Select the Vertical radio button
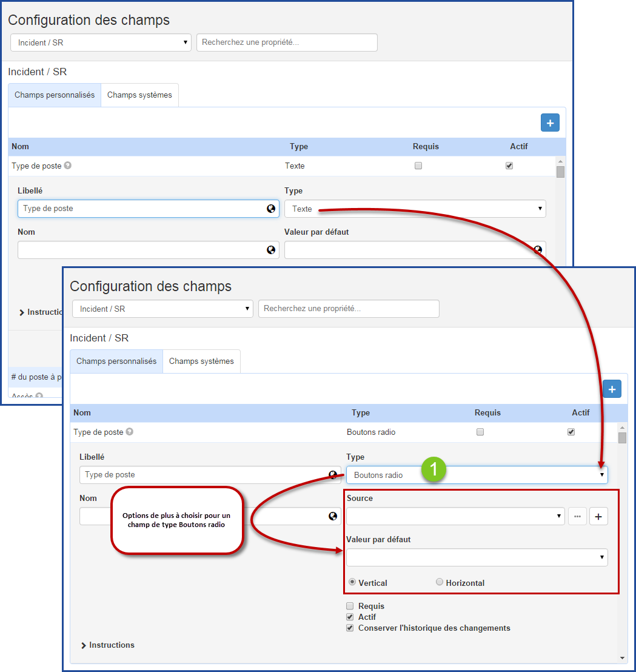This screenshot has width=636, height=672. point(352,582)
